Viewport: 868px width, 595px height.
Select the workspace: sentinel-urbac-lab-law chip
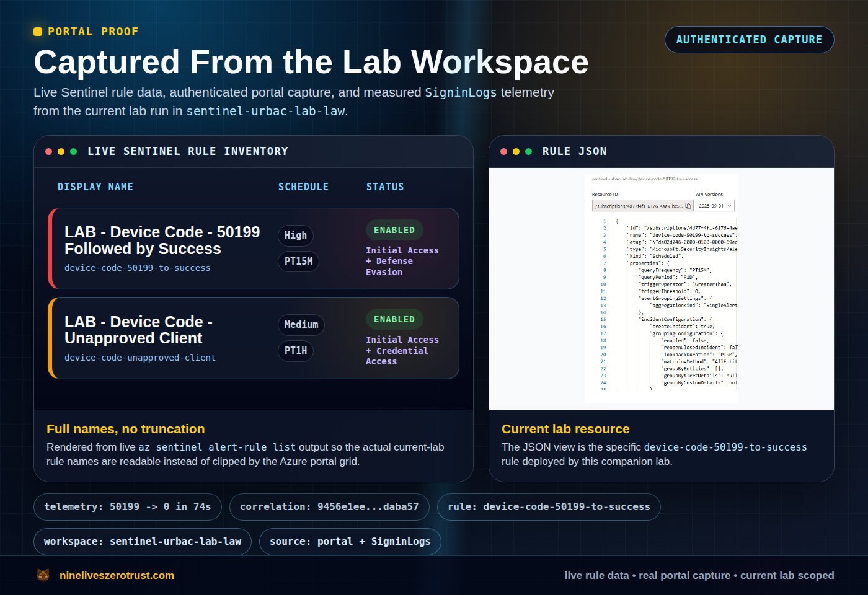[x=143, y=542]
